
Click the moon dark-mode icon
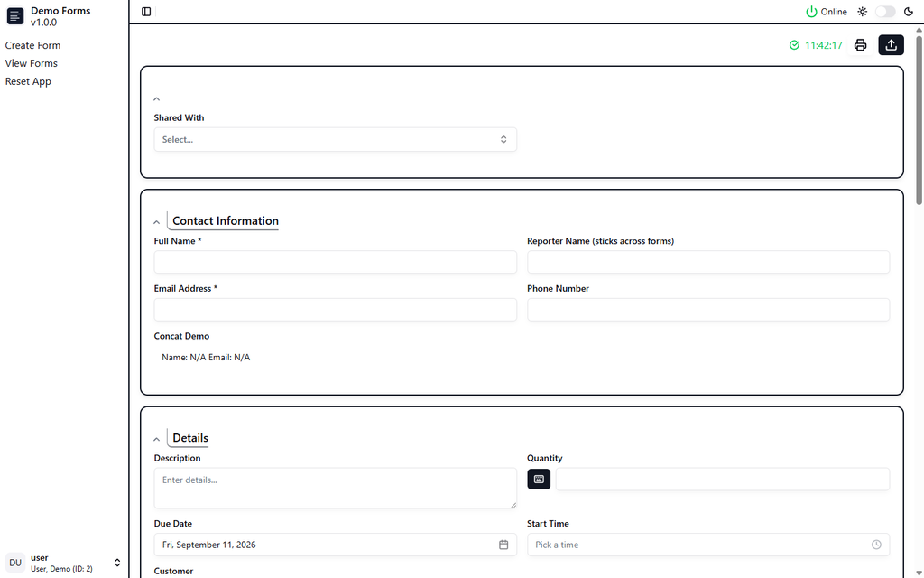909,12
